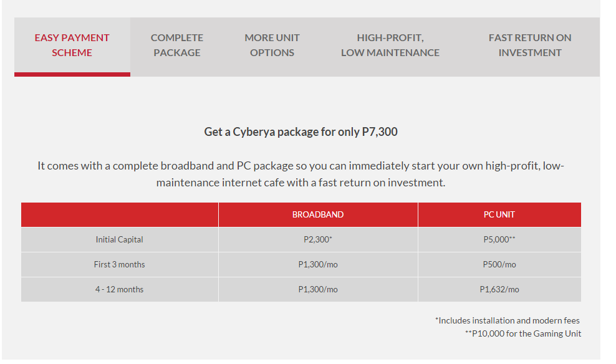Switch to the Complete Package tab
Image resolution: width=616 pixels, height=364 pixels.
(177, 45)
